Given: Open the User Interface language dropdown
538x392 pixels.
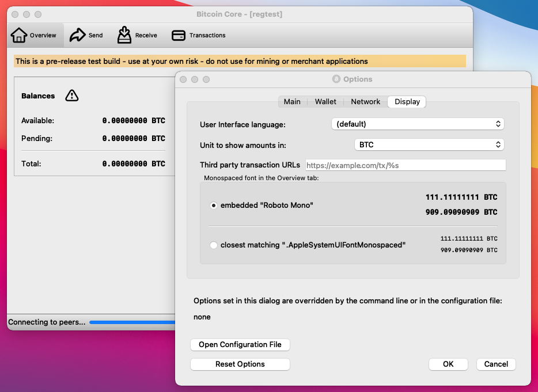Looking at the screenshot, I should coord(418,124).
